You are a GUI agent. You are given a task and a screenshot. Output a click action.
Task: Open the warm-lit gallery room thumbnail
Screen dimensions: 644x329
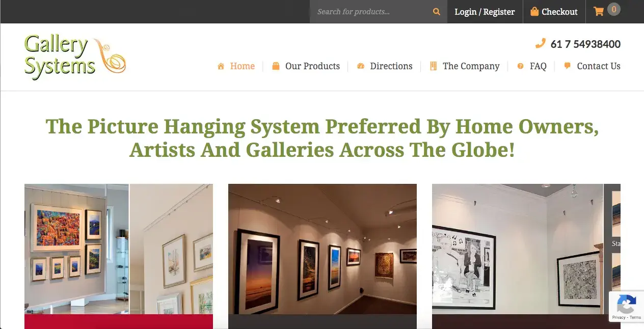pos(323,249)
